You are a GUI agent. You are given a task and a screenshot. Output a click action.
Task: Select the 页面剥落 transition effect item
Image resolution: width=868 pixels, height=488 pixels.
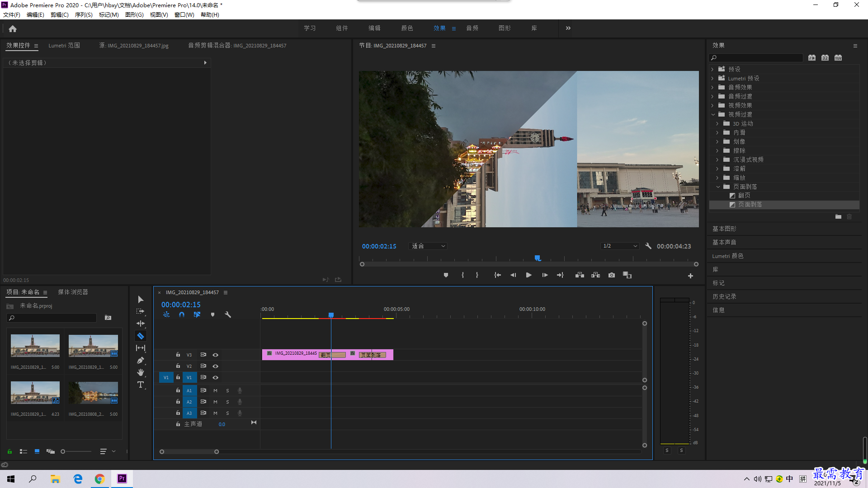750,205
